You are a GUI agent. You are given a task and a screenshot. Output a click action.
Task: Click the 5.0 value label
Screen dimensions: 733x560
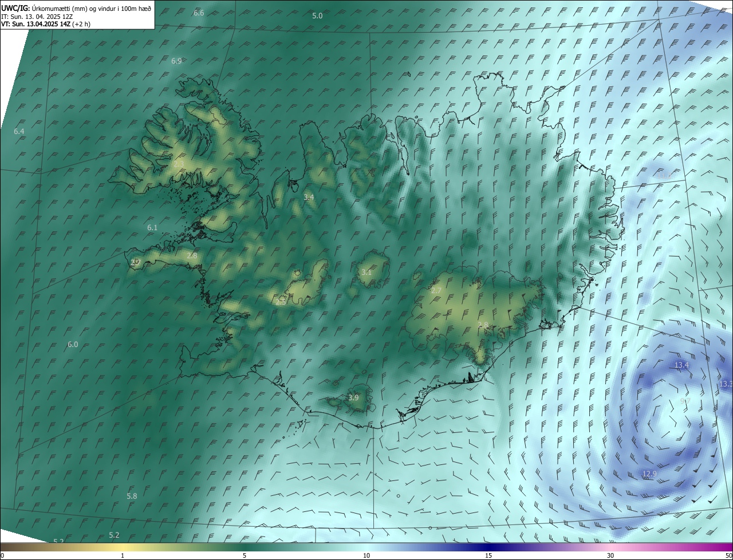pyautogui.click(x=317, y=16)
